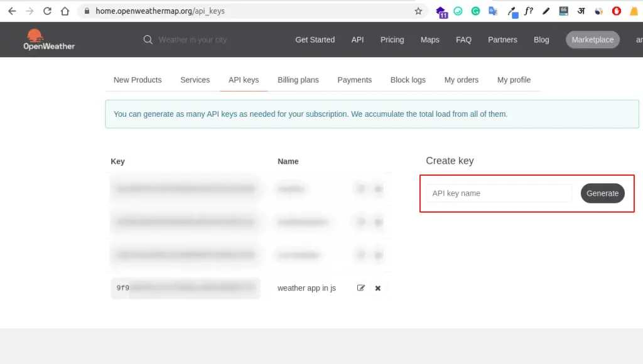Click the Generate key button
The width and height of the screenshot is (643, 364).
[602, 193]
